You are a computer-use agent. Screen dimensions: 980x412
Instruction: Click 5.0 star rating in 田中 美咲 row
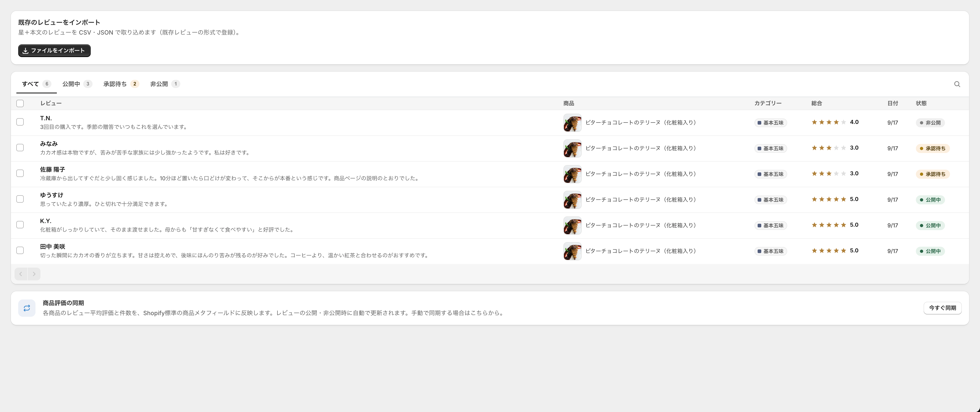tap(835, 251)
